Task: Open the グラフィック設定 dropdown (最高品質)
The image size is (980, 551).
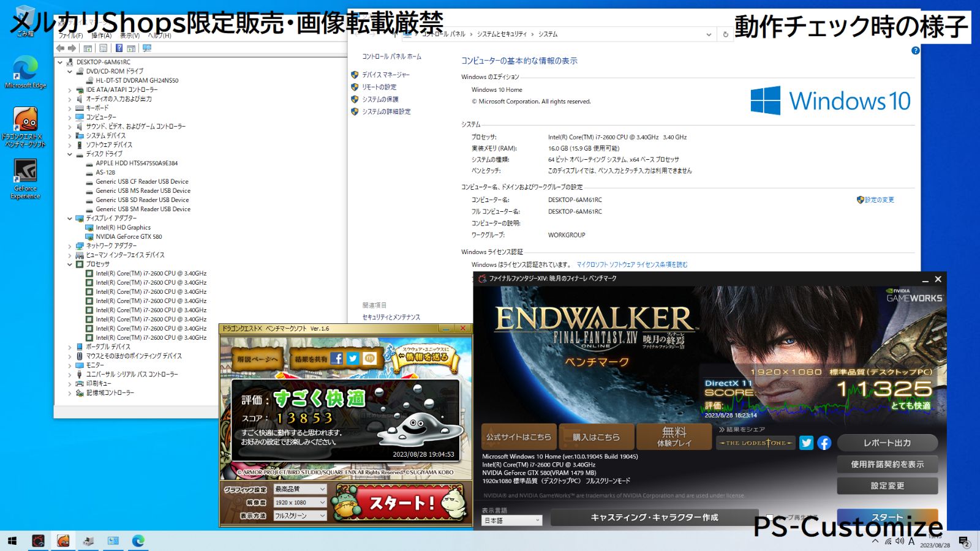Action: pyautogui.click(x=300, y=489)
